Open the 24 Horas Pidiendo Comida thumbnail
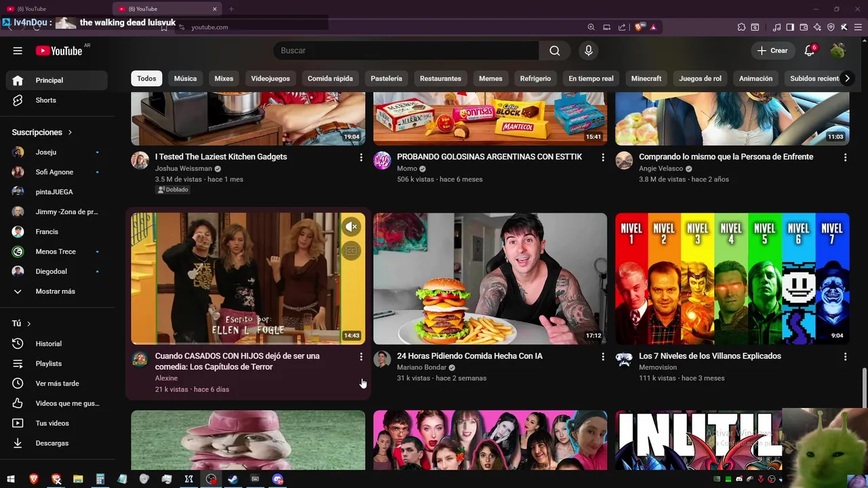 (x=490, y=279)
